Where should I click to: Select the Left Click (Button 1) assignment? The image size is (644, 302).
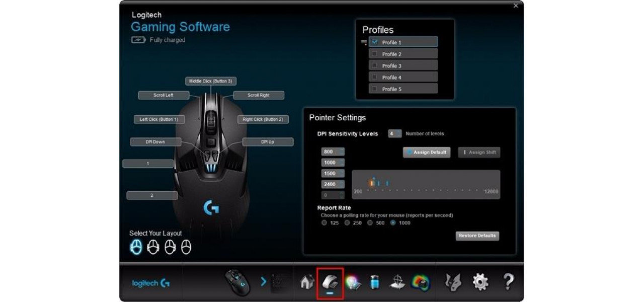tap(159, 119)
